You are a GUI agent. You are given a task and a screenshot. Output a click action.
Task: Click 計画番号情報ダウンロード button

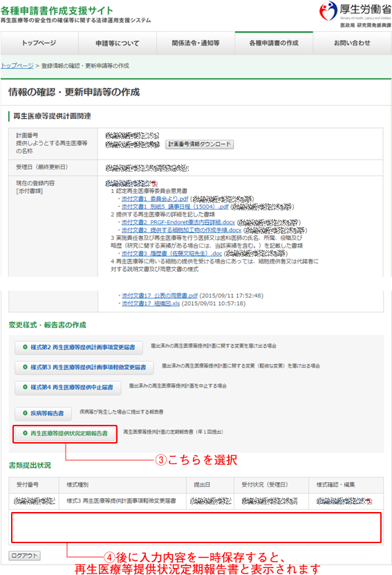[x=200, y=144]
